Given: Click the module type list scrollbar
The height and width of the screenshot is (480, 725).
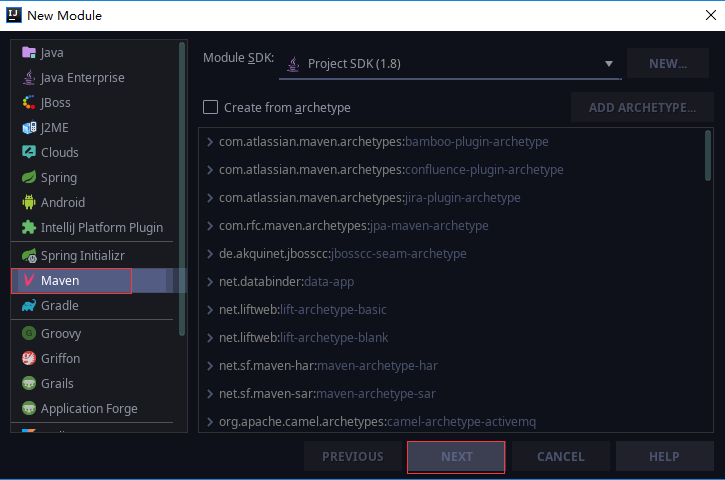Looking at the screenshot, I should click(182, 189).
